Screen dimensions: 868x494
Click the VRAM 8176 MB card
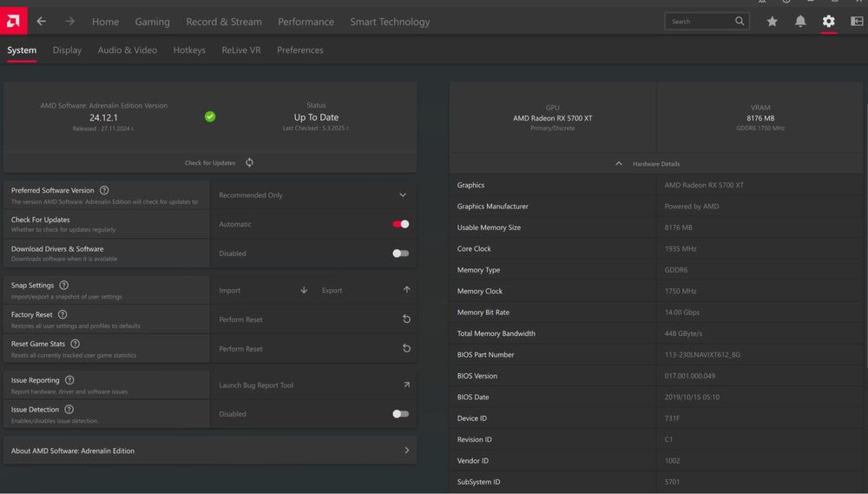pos(760,117)
